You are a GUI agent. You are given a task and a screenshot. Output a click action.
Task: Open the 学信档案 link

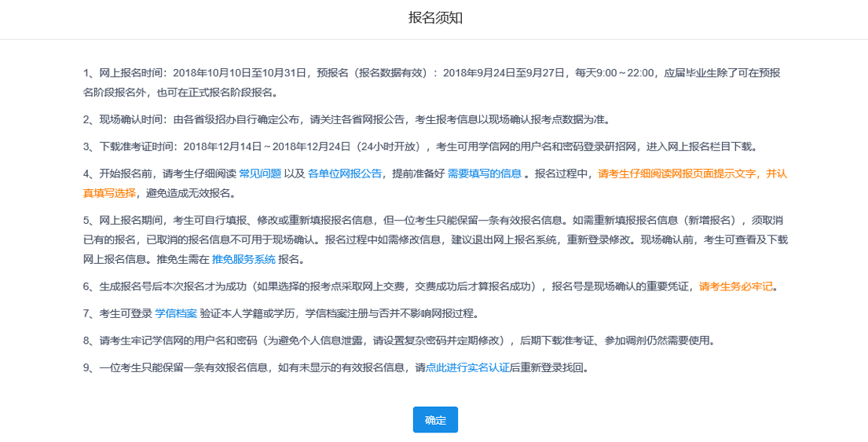(175, 313)
